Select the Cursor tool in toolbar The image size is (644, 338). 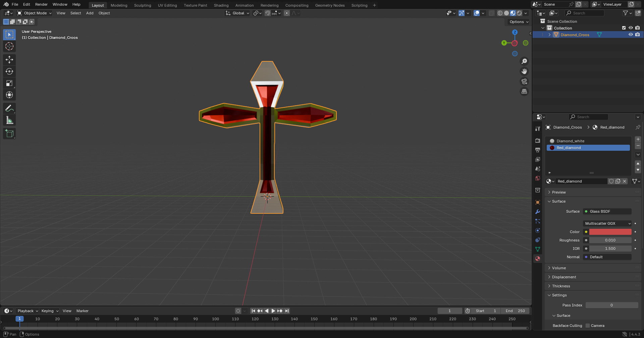pyautogui.click(x=9, y=46)
